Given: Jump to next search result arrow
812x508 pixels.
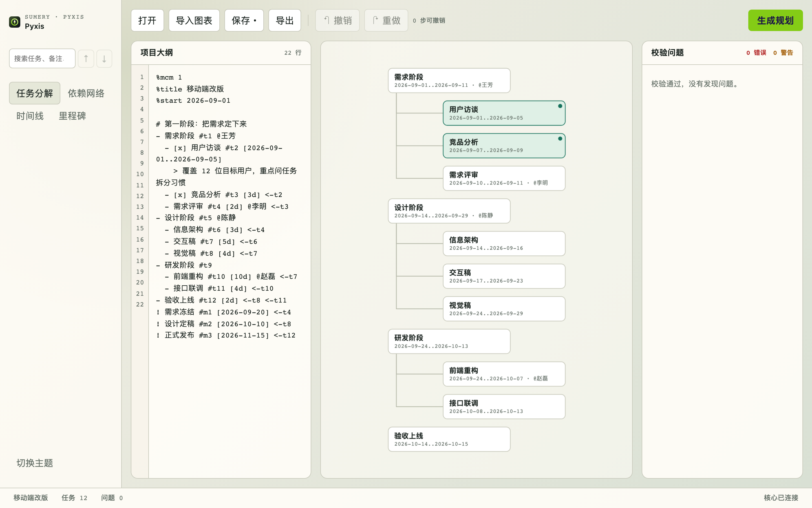Looking at the screenshot, I should pos(104,58).
